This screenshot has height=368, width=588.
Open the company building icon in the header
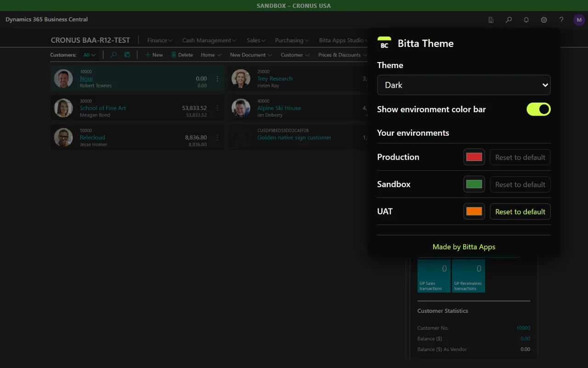pyautogui.click(x=491, y=20)
